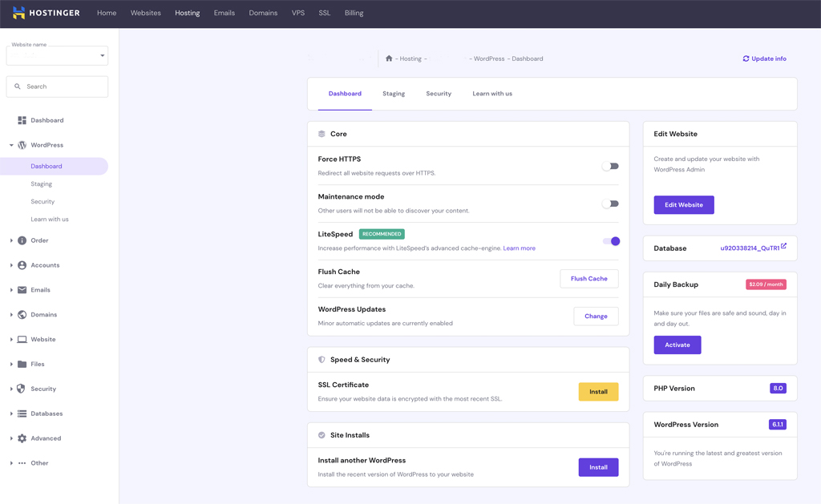The height and width of the screenshot is (504, 821).
Task: Expand the Domains sidebar section
Action: tap(11, 315)
